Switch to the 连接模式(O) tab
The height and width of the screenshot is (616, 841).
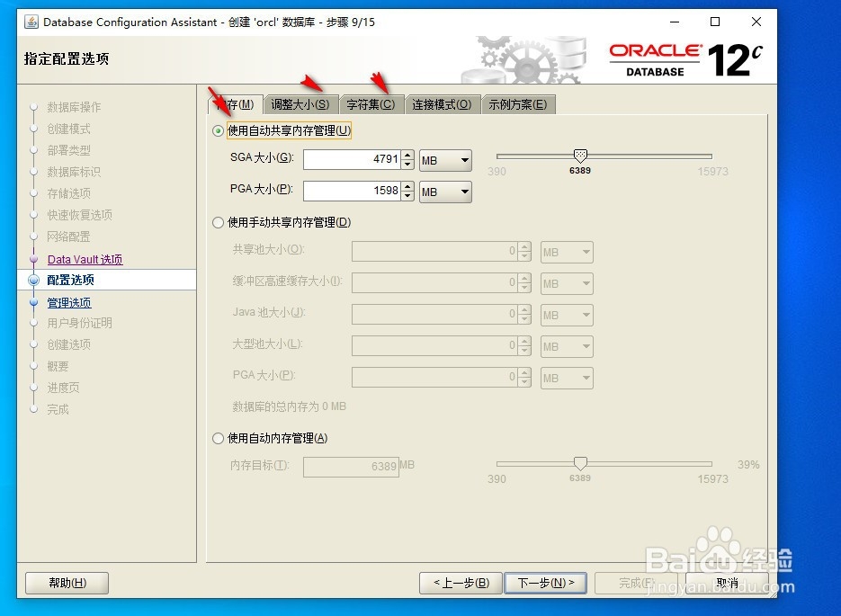click(442, 103)
